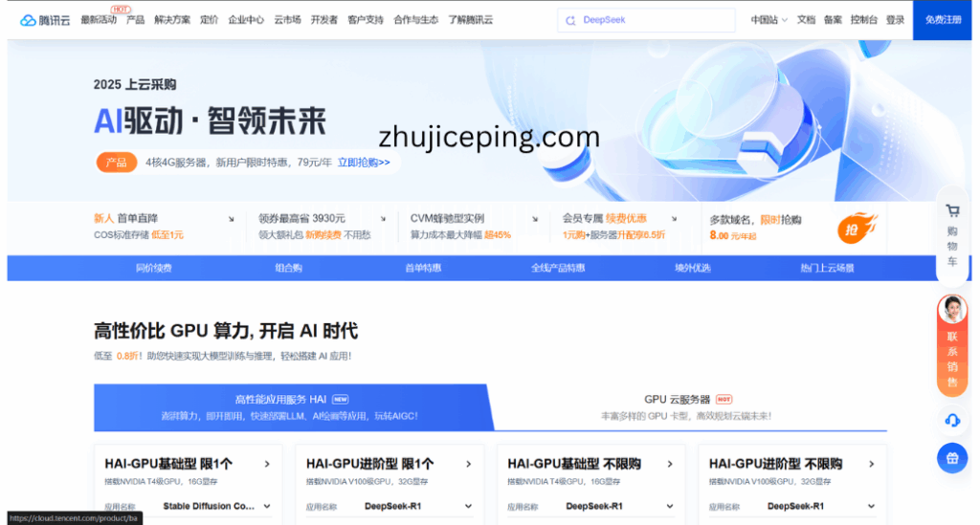The height and width of the screenshot is (525, 980).
Task: Click arrow icon beside 会员专属续费优惠
Action: tap(674, 219)
